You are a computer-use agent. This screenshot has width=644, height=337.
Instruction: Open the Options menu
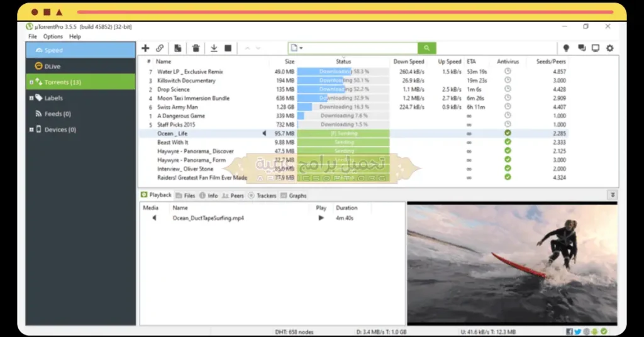click(53, 36)
